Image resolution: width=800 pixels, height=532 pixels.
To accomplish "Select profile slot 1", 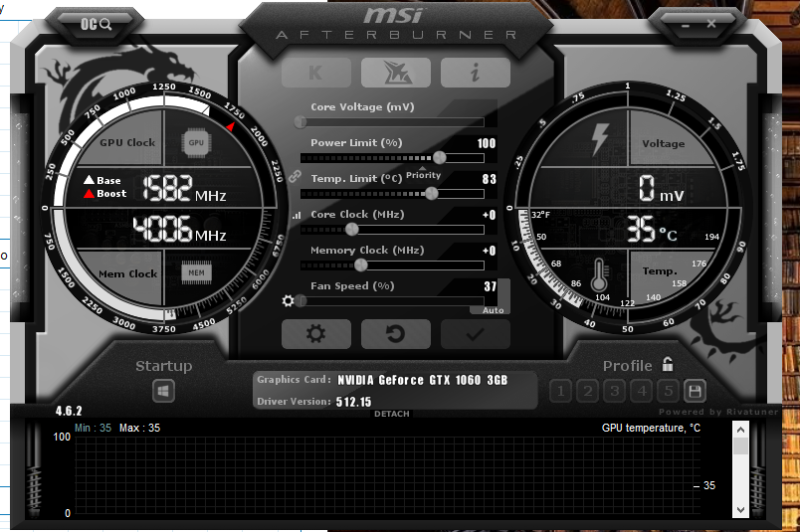I will 561,391.
